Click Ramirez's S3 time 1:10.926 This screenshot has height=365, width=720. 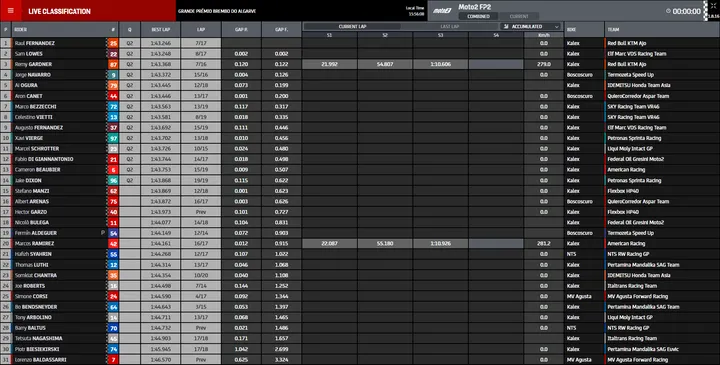pyautogui.click(x=440, y=244)
